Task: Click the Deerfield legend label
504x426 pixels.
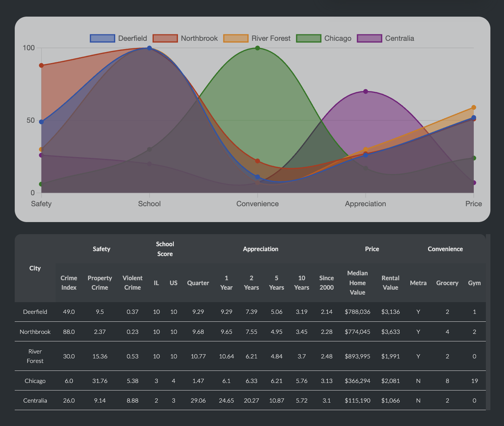Action: tap(133, 38)
